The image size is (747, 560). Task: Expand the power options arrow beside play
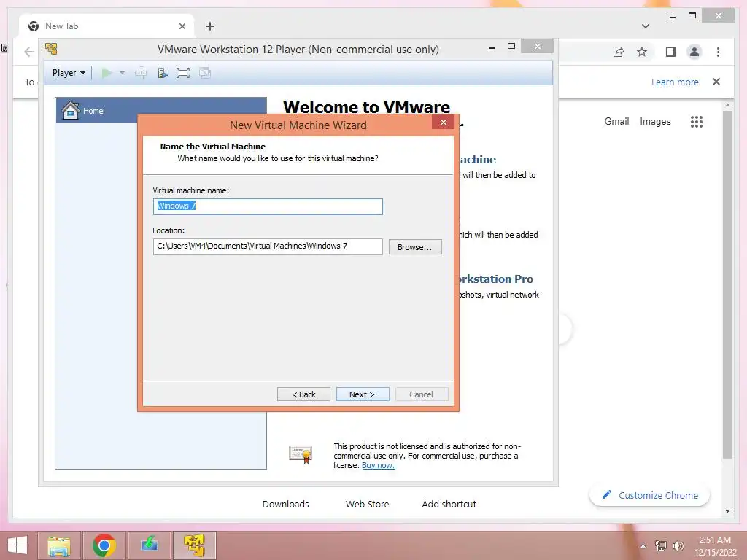(122, 73)
